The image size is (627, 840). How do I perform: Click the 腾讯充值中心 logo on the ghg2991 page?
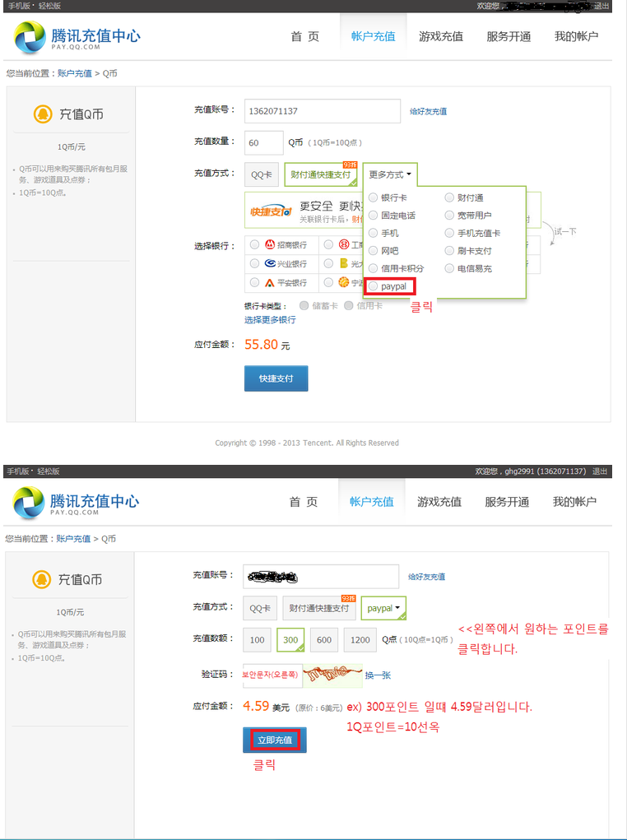tap(76, 503)
